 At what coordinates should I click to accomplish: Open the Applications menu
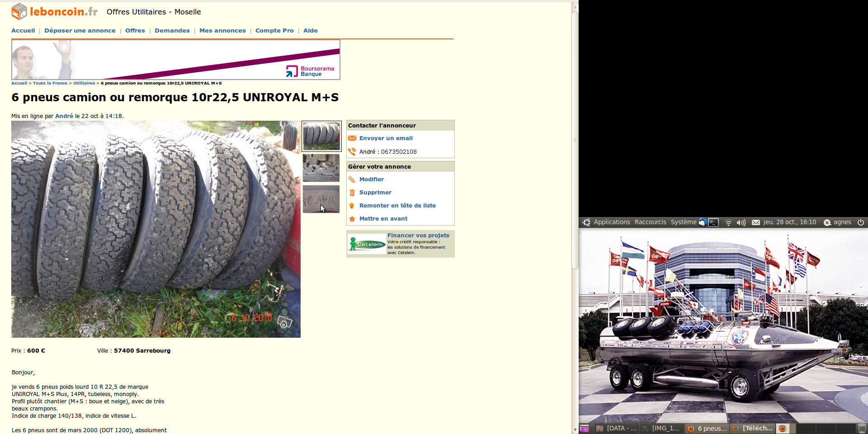[x=611, y=222]
